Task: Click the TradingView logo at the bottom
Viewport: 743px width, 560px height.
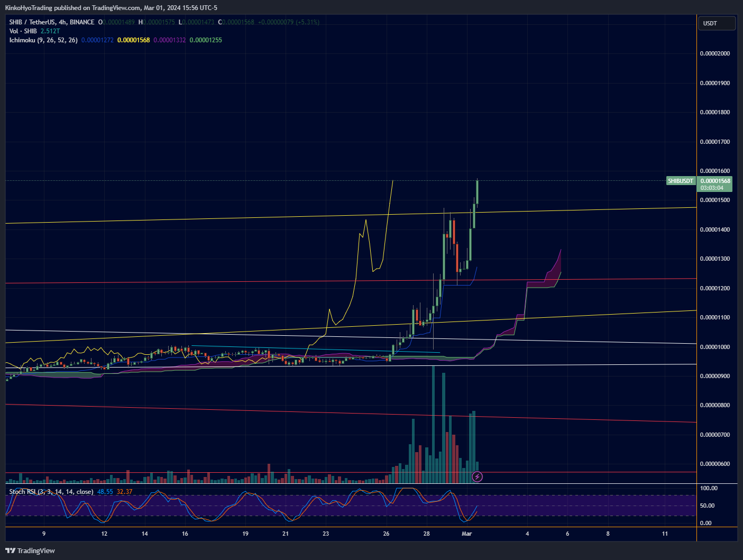Action: click(x=30, y=550)
